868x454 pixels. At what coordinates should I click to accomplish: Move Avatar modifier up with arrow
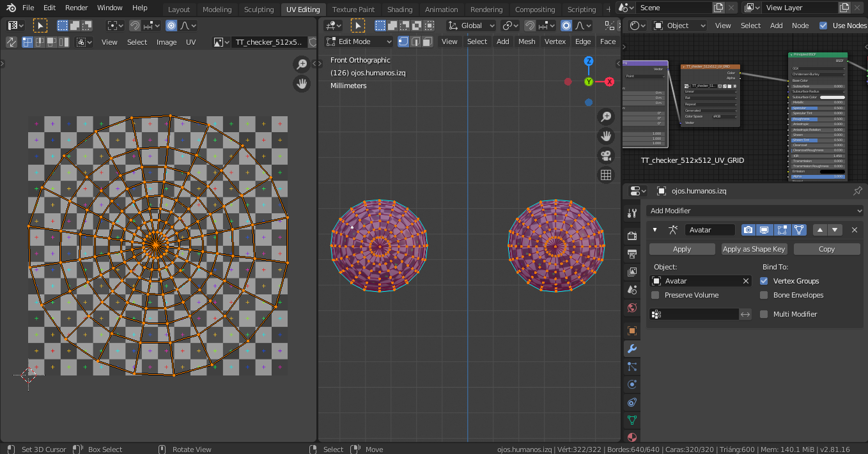pyautogui.click(x=819, y=230)
